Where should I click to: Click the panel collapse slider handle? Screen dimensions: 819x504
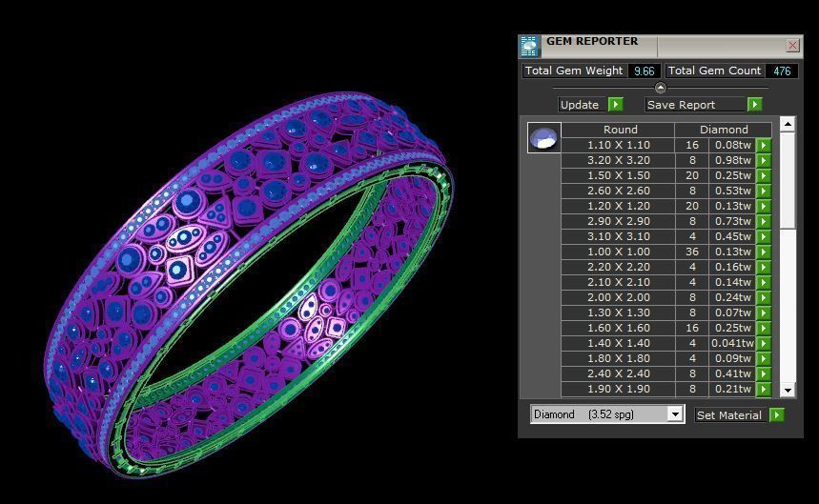click(660, 88)
